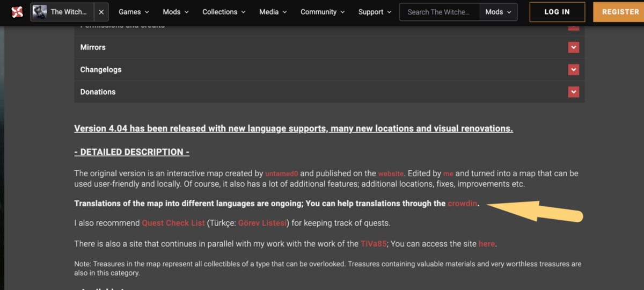This screenshot has height=290, width=644.
Task: Expand the Changelogs section chevron
Action: tap(574, 70)
